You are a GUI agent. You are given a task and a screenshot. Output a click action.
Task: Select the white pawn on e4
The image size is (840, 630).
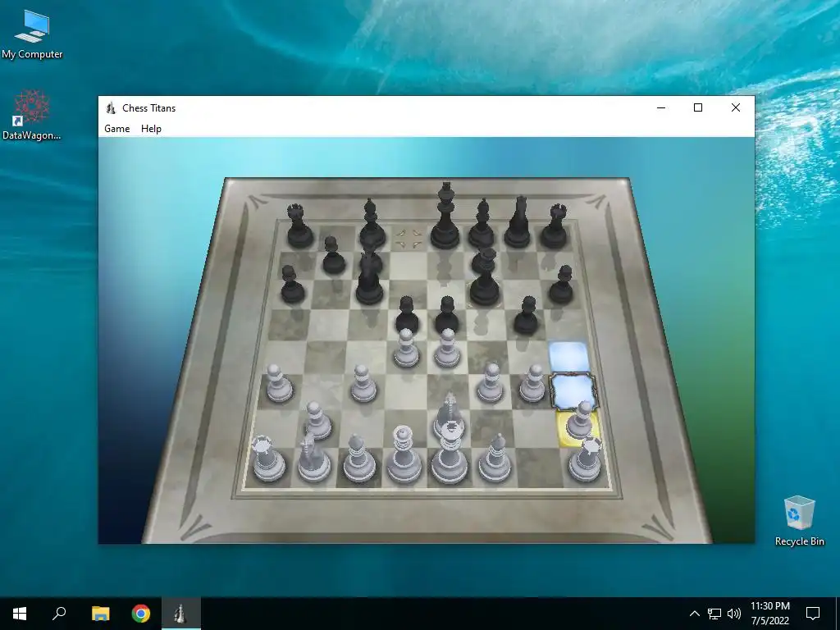point(447,348)
